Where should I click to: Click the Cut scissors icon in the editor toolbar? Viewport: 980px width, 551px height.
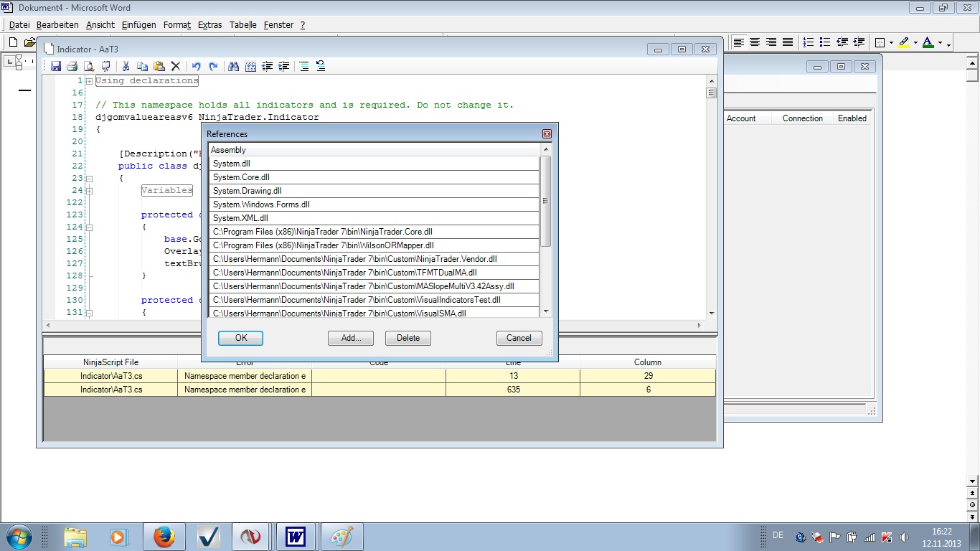126,66
